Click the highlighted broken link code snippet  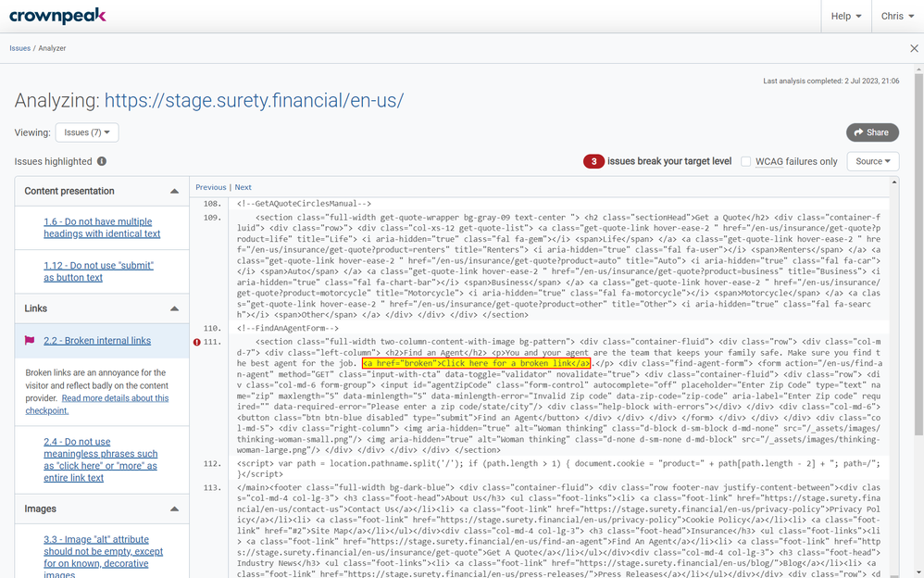point(477,363)
